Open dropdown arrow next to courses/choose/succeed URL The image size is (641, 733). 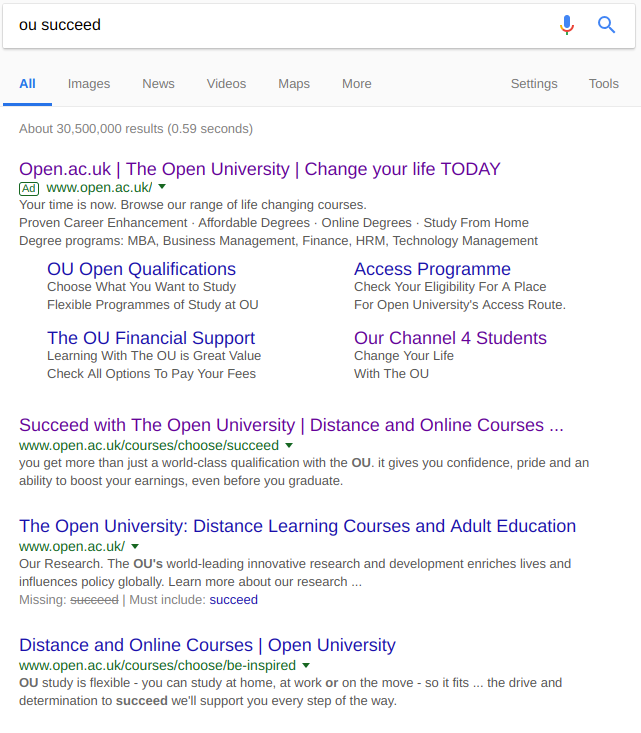click(289, 445)
